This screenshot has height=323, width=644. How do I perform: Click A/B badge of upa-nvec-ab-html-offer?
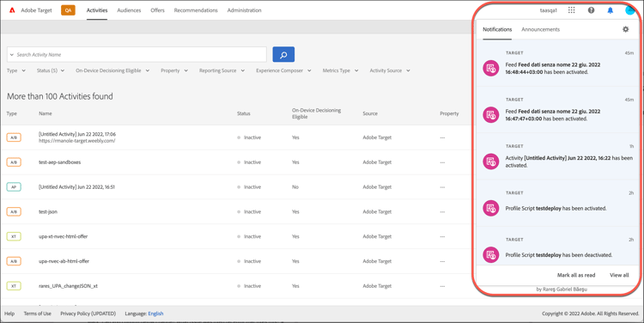[x=14, y=261]
